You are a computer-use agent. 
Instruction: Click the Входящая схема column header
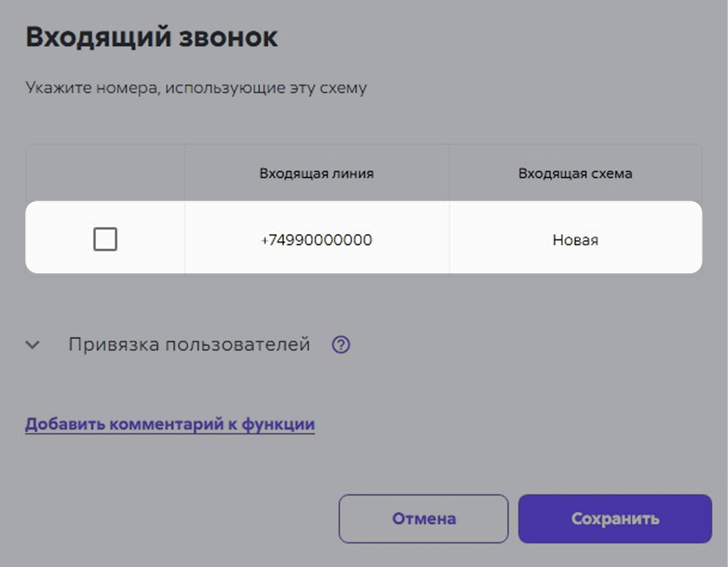point(575,173)
